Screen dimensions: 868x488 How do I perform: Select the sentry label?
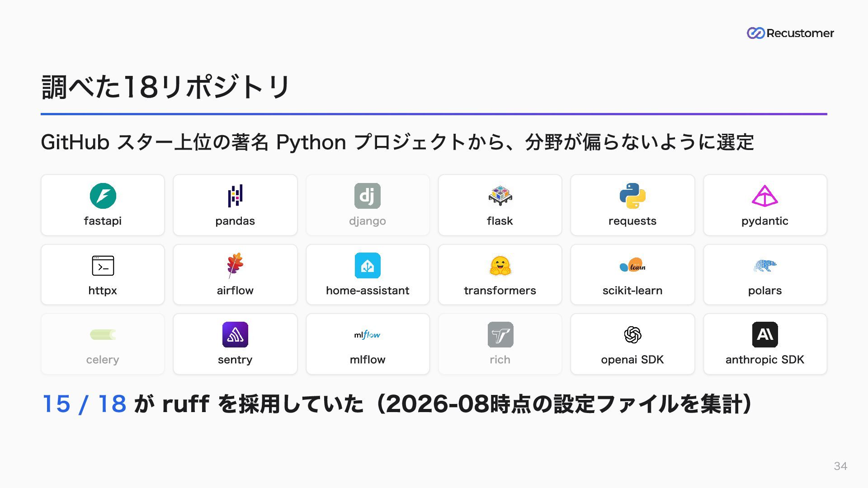click(235, 360)
